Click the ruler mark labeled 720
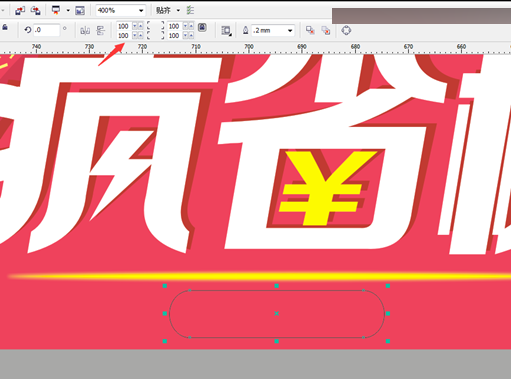Image resolution: width=511 pixels, height=379 pixels. pyautogui.click(x=142, y=46)
